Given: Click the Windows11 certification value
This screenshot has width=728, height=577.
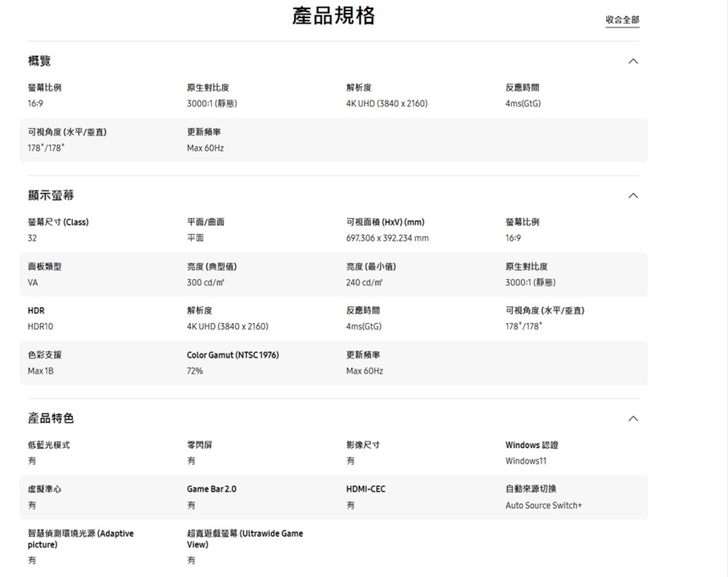Looking at the screenshot, I should [x=526, y=461].
